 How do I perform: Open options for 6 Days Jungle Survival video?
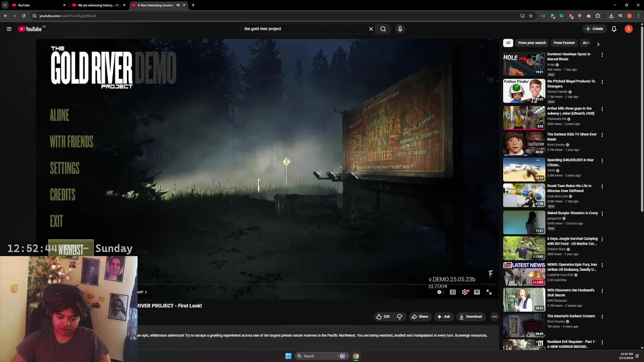pyautogui.click(x=602, y=239)
